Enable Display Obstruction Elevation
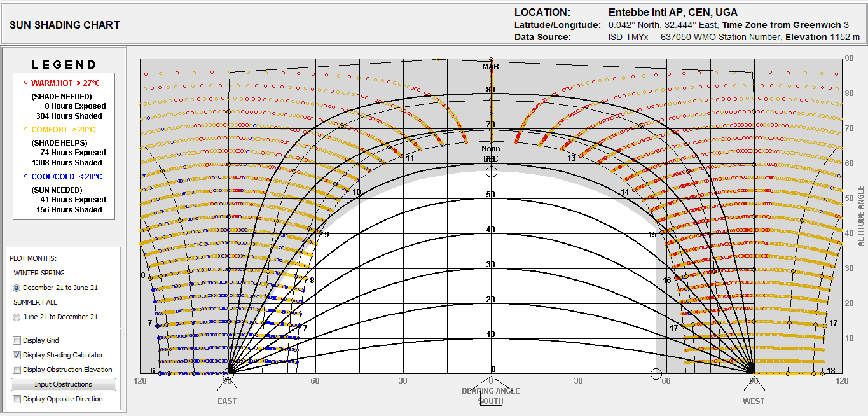 point(16,370)
